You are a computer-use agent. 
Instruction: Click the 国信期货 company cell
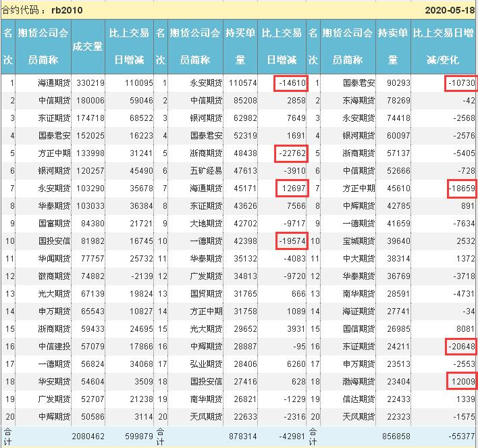pyautogui.click(x=358, y=329)
